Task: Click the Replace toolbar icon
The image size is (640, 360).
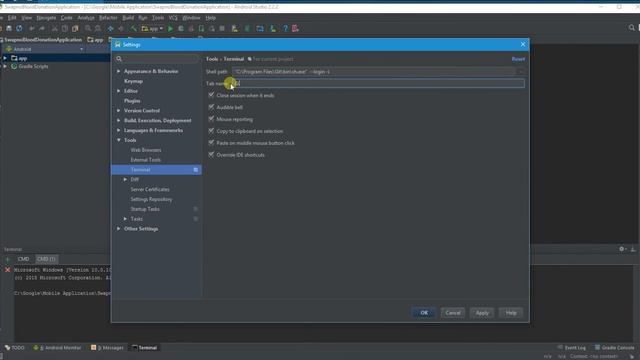Action: click(98, 29)
